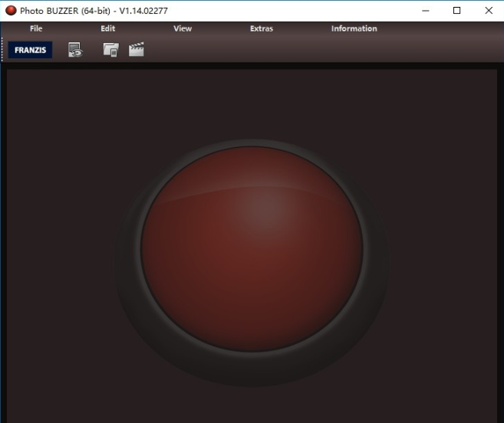
Task: Open the image preview eye icon
Action: (75, 51)
